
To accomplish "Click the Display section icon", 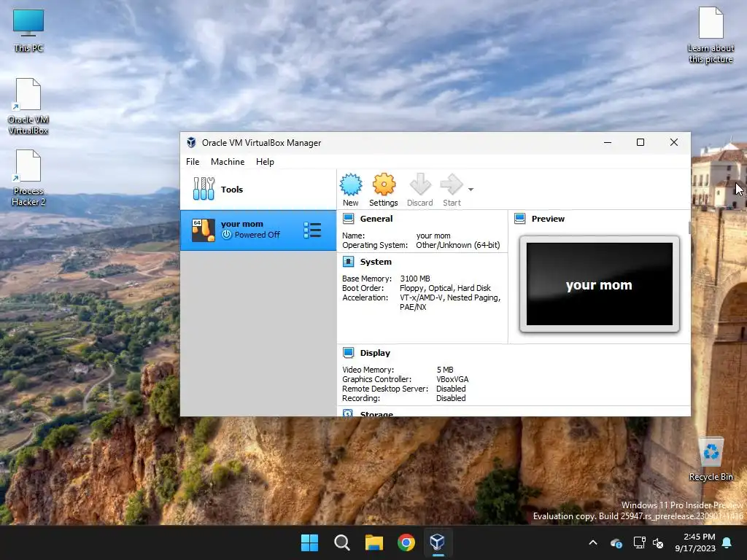I will coord(348,353).
